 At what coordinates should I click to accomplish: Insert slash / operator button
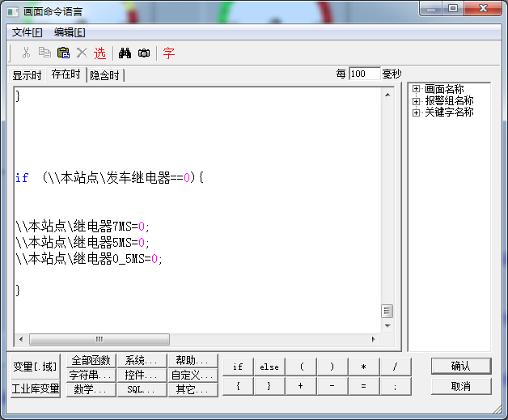pos(396,367)
